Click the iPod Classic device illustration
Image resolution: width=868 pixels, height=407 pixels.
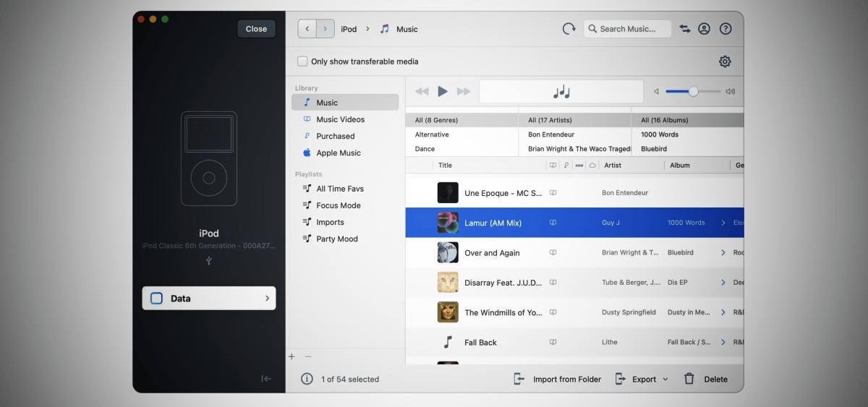tap(208, 158)
